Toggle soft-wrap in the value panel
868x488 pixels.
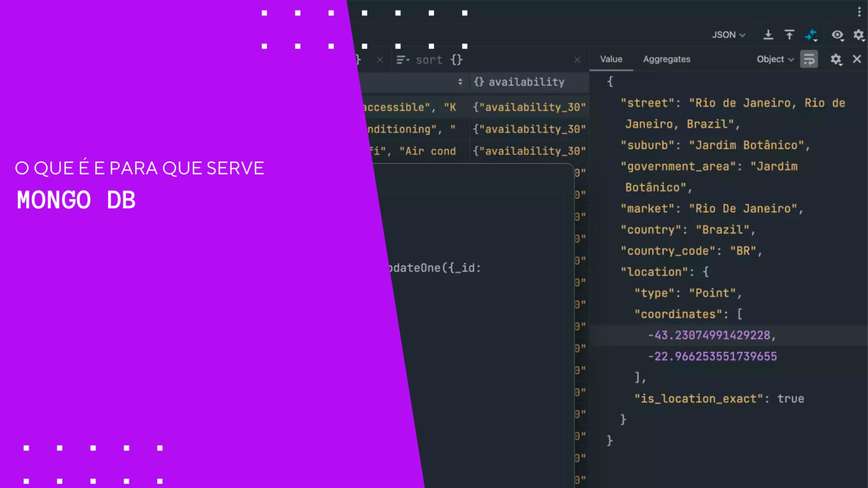[809, 59]
